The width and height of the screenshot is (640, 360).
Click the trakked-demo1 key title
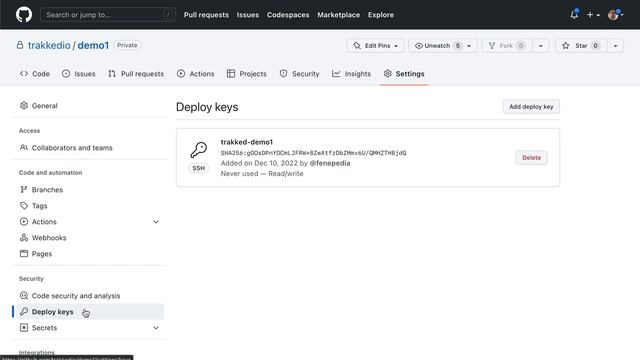point(247,142)
